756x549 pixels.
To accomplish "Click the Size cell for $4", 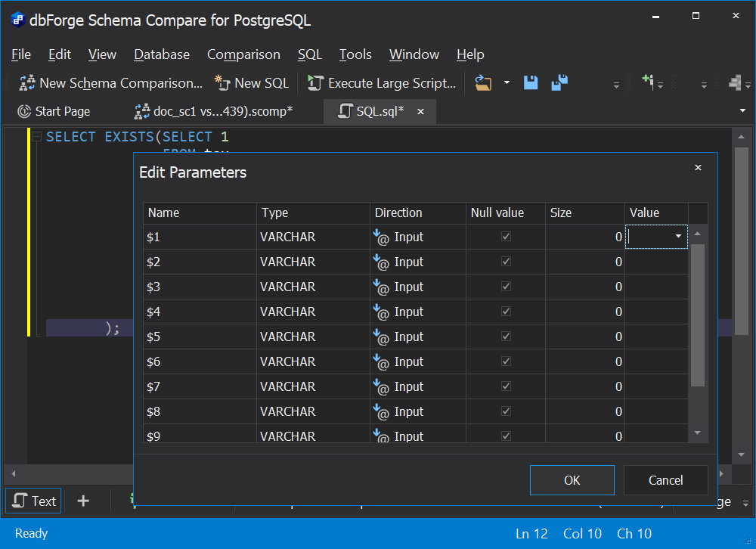I will (x=585, y=312).
